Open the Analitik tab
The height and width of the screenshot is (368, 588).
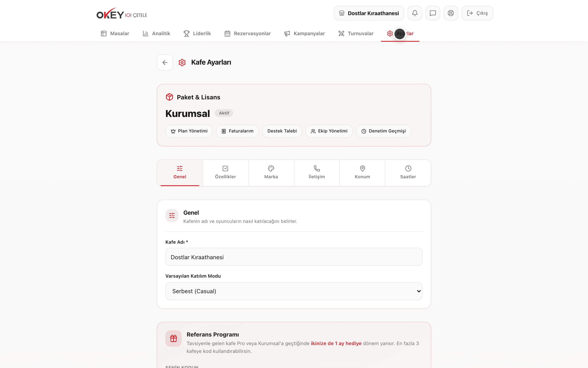(156, 33)
